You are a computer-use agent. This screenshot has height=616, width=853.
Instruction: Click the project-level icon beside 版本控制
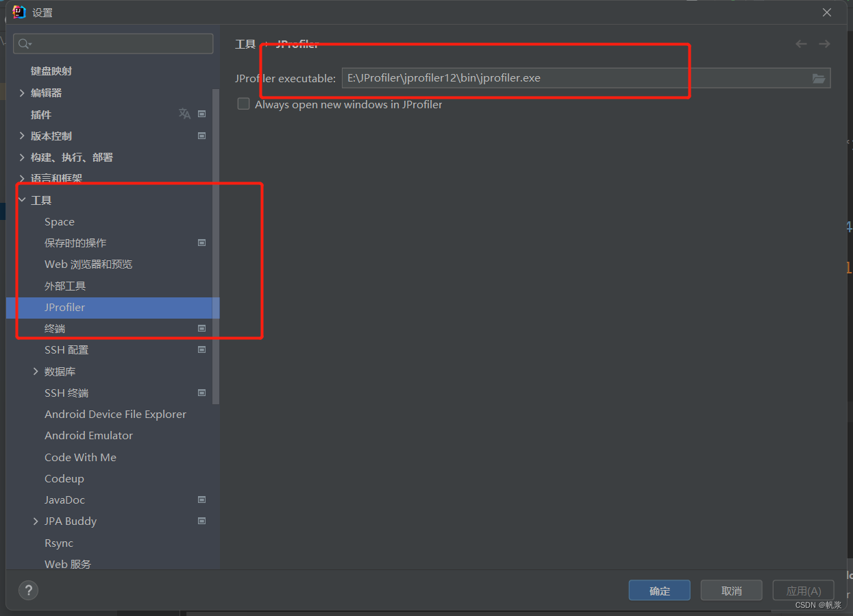coord(202,136)
